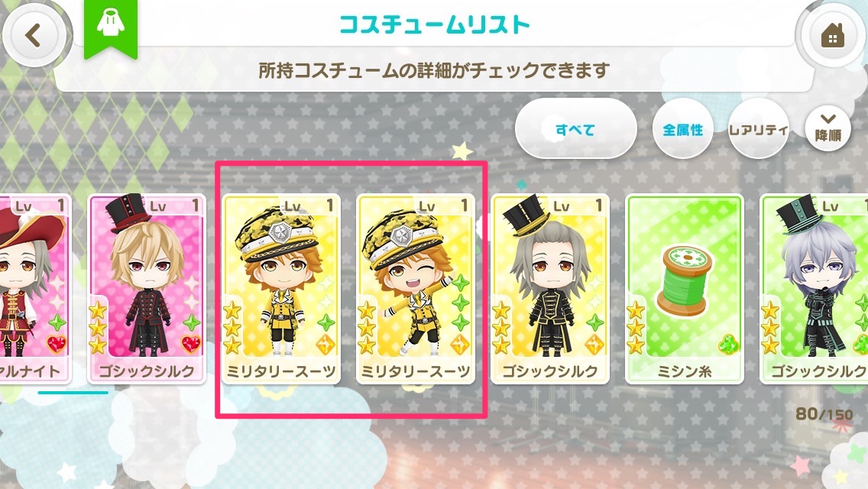Open the pink ゴシックシルク costume card
Viewport: 868px width, 489px height.
pyautogui.click(x=147, y=289)
